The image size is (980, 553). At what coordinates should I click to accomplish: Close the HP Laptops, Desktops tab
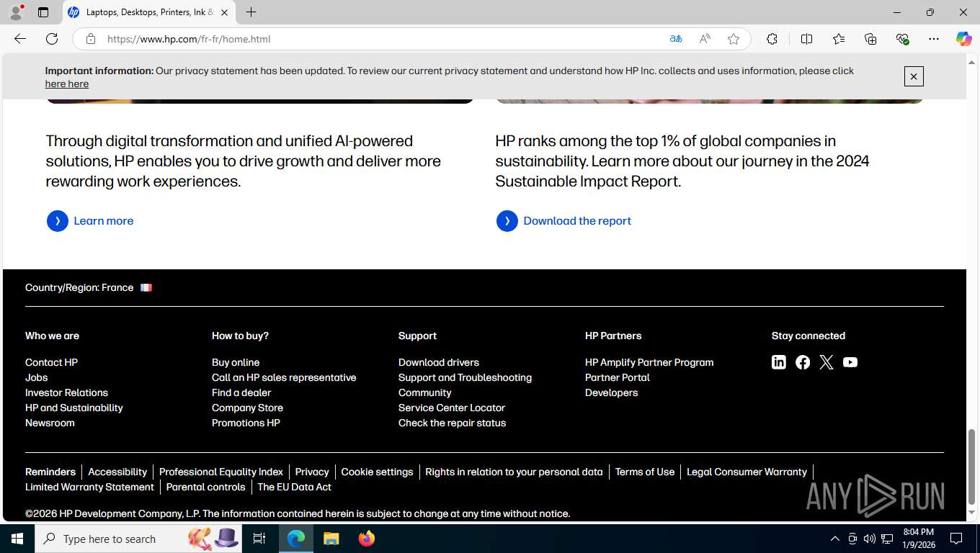224,12
